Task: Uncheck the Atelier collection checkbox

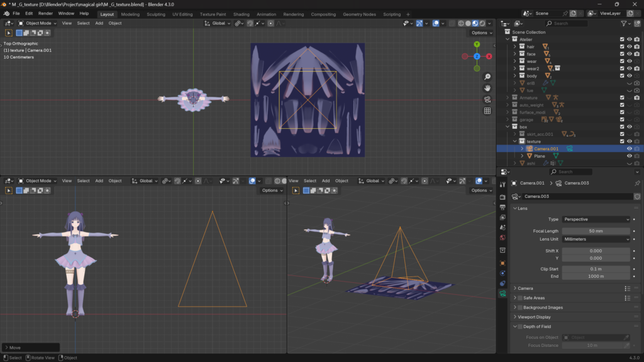Action: (x=622, y=39)
